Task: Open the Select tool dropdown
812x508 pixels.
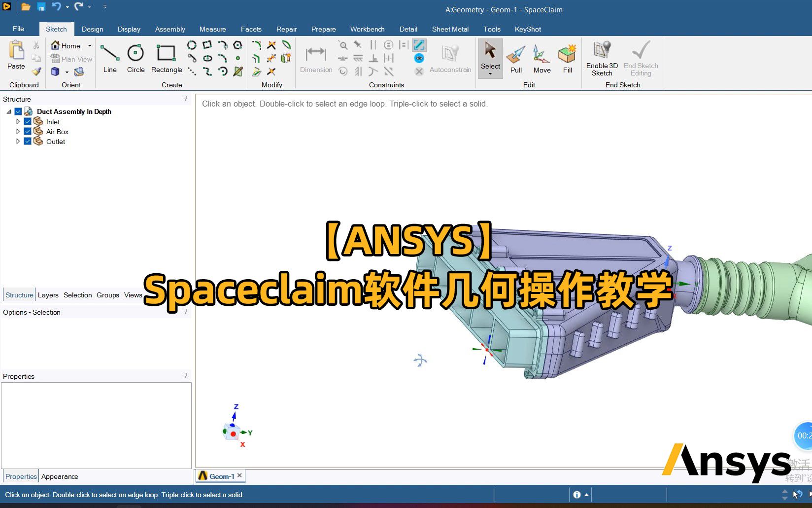Action: [x=490, y=74]
